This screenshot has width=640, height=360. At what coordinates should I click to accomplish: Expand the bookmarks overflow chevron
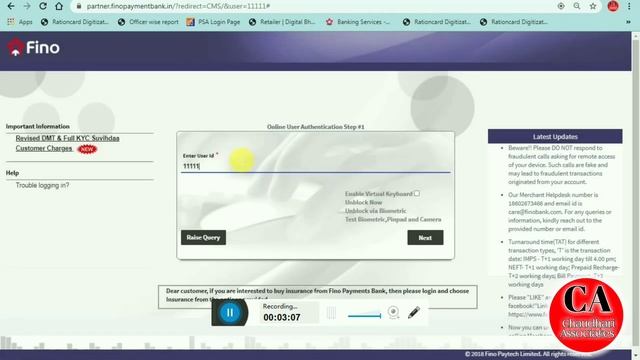pyautogui.click(x=628, y=22)
